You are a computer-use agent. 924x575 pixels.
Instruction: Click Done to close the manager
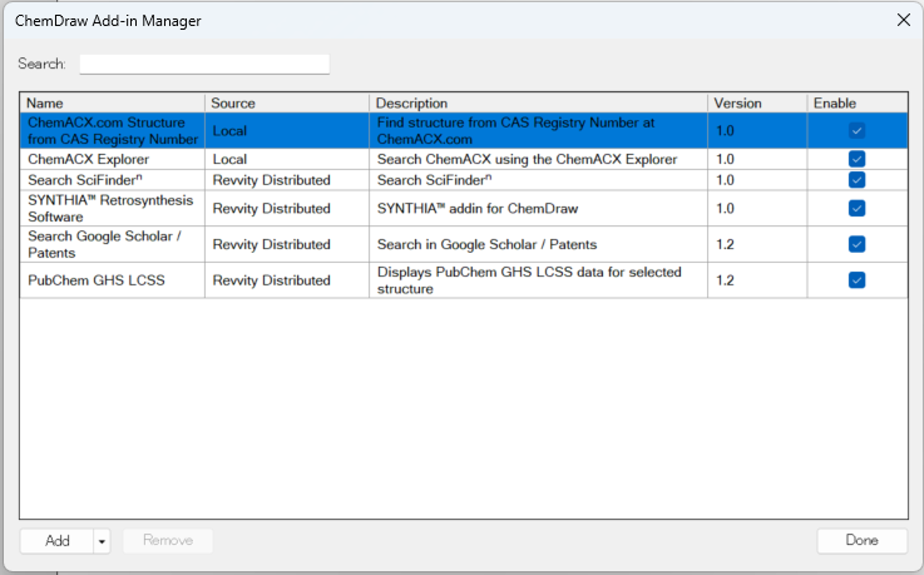coord(862,540)
